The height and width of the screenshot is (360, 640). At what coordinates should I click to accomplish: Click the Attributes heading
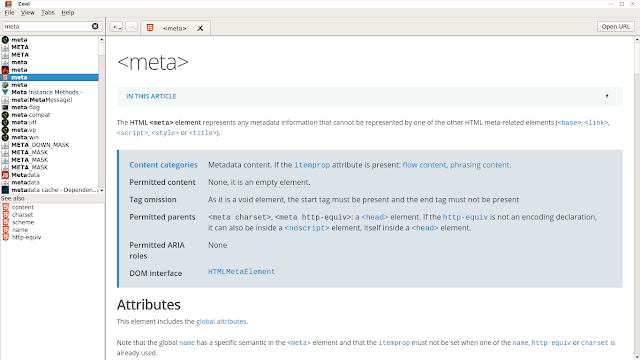point(149,304)
